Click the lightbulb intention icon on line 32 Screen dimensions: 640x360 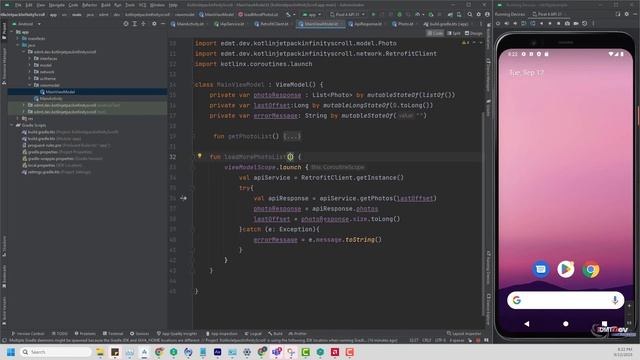point(200,156)
